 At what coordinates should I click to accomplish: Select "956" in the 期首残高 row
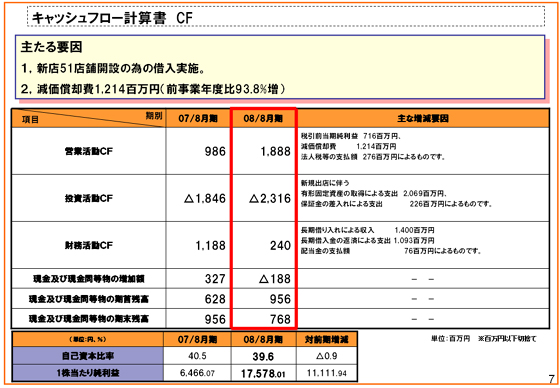280,299
